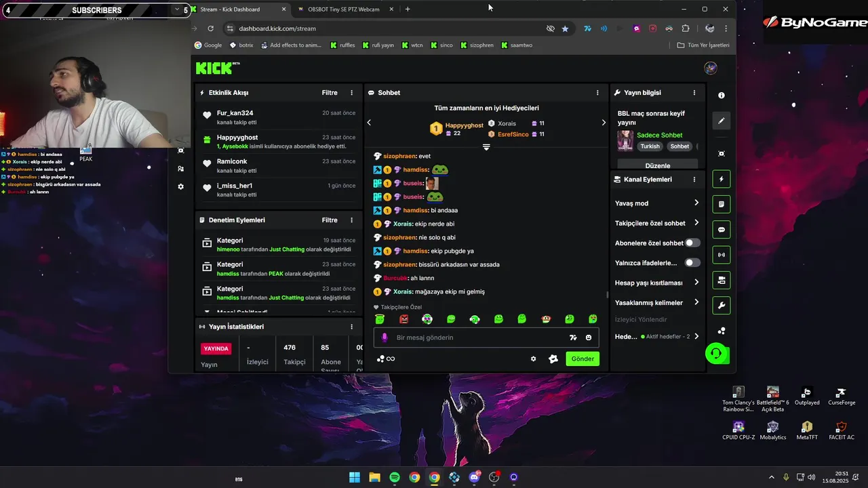Click the KICK logo
The image size is (868, 488).
(217, 68)
